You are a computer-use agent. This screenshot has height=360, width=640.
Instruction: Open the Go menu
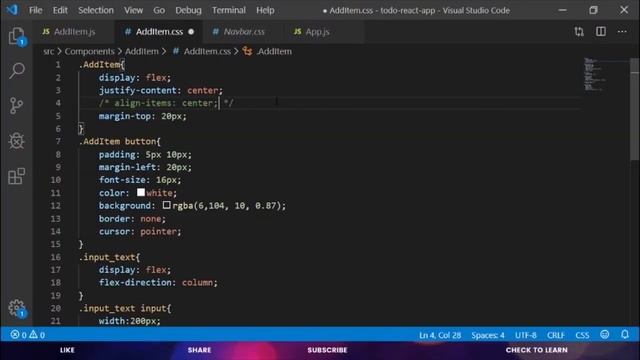click(x=159, y=10)
